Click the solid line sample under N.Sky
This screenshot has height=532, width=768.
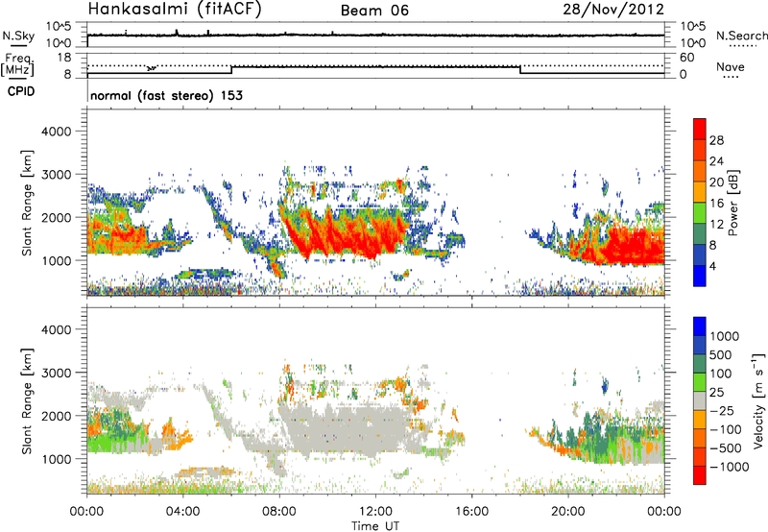(x=18, y=45)
